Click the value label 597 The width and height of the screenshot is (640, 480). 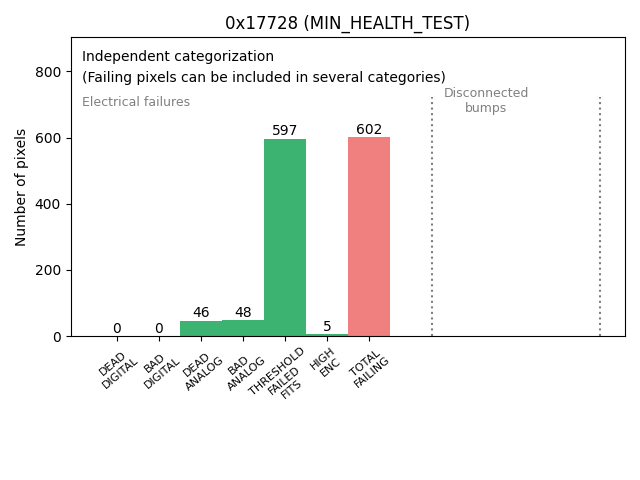tap(285, 130)
